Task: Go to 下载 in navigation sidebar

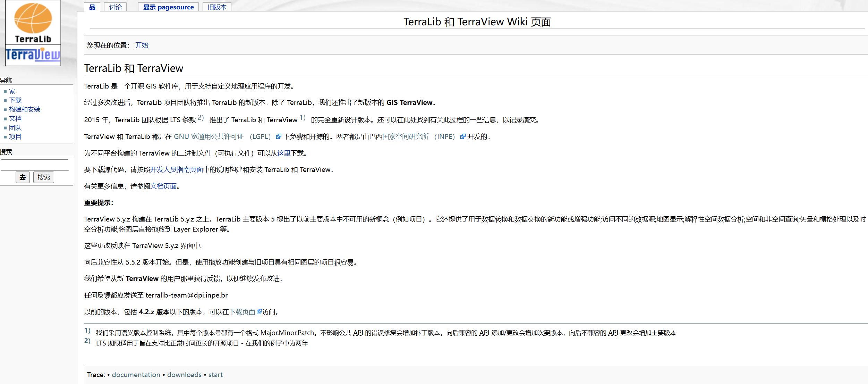Action: pos(15,100)
